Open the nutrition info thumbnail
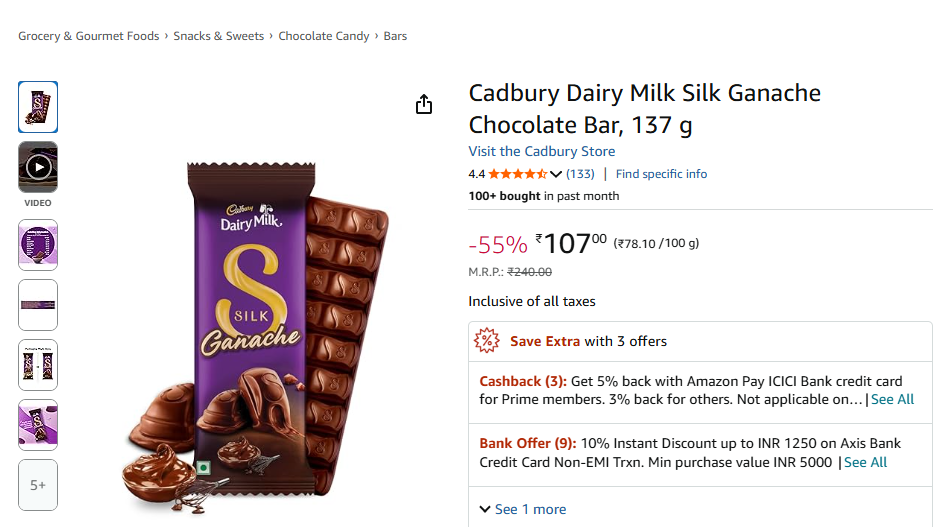 click(x=38, y=245)
